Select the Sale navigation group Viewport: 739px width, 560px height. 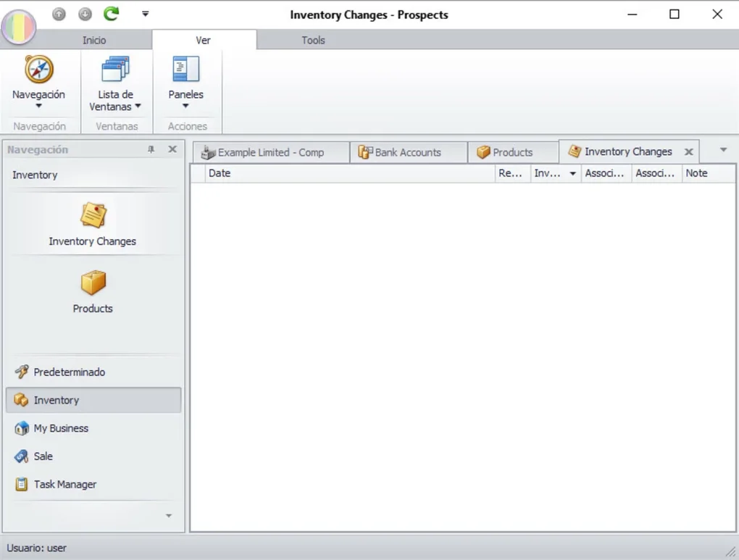point(93,456)
